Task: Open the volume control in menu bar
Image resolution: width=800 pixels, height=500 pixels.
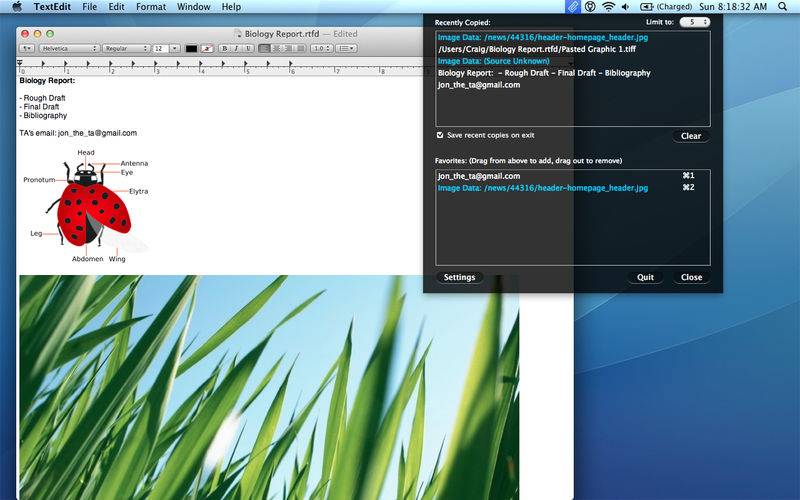Action: point(626,7)
